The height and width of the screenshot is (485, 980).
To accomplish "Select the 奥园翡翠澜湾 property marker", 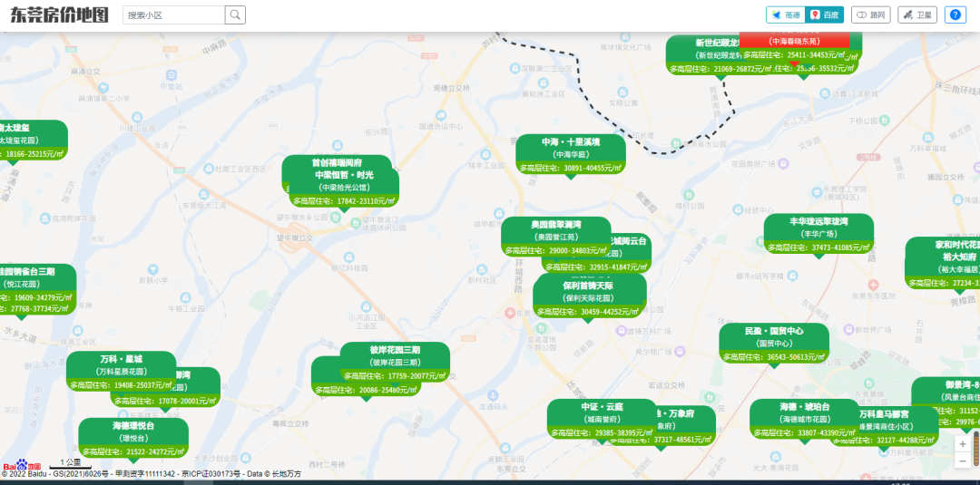I will 556,236.
